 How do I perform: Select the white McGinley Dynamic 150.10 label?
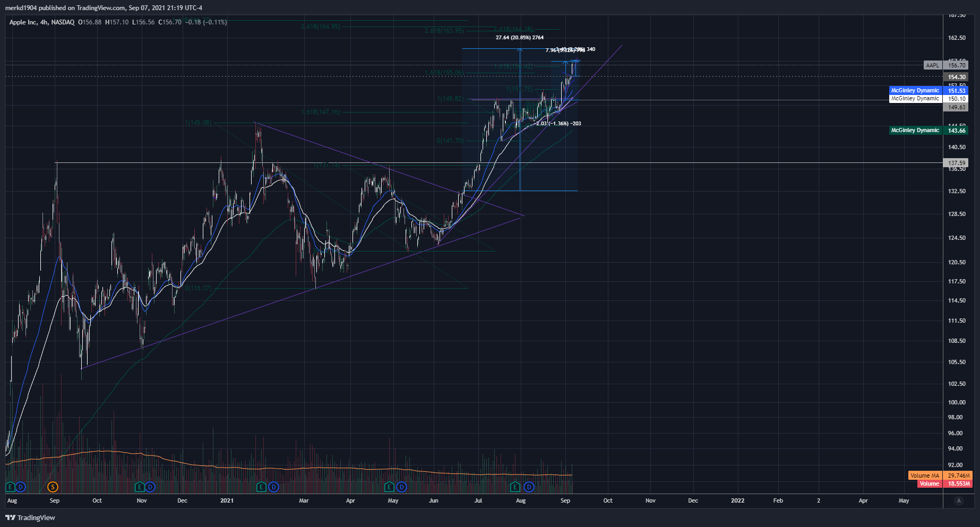tap(929, 99)
